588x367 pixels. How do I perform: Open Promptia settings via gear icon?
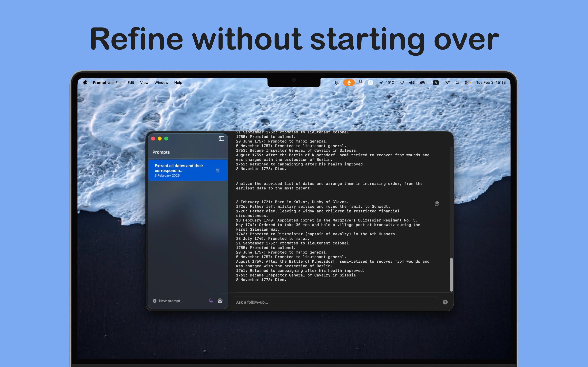pos(220,301)
